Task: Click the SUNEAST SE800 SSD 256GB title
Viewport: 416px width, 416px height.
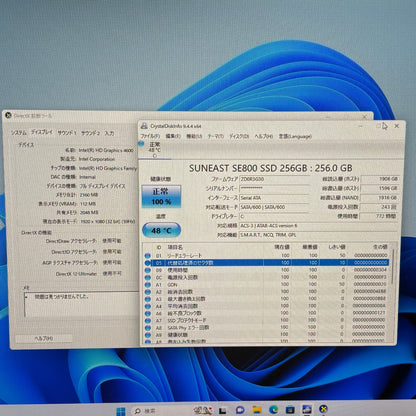Action: click(x=271, y=168)
